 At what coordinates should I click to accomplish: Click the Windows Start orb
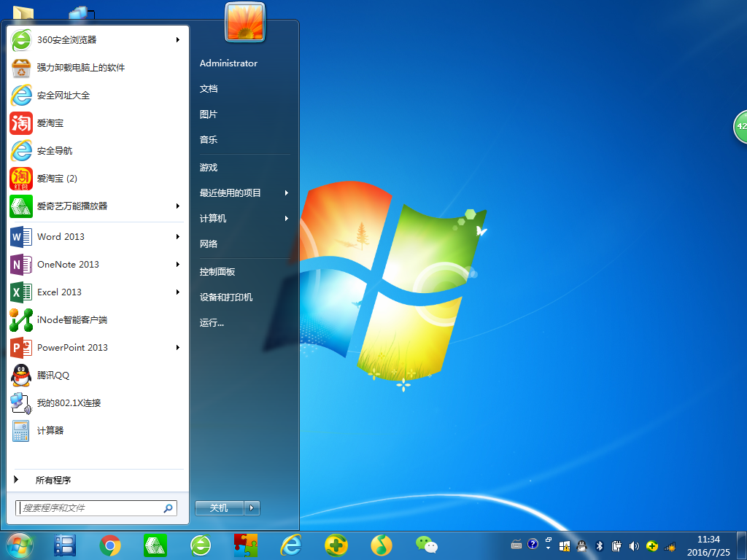20,545
